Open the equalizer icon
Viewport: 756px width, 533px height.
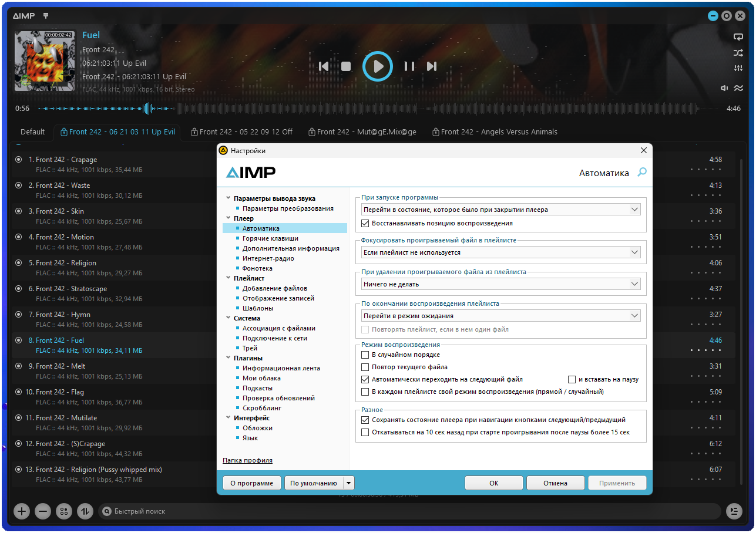738,69
